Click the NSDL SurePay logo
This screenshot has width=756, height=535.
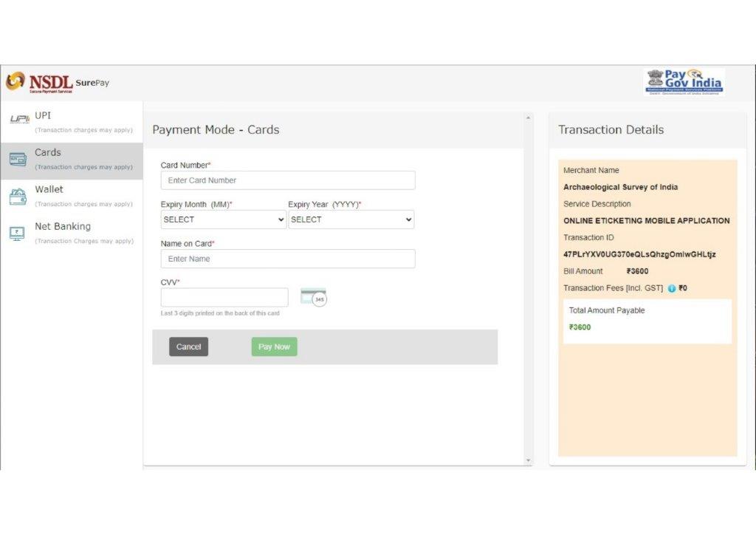pyautogui.click(x=58, y=82)
